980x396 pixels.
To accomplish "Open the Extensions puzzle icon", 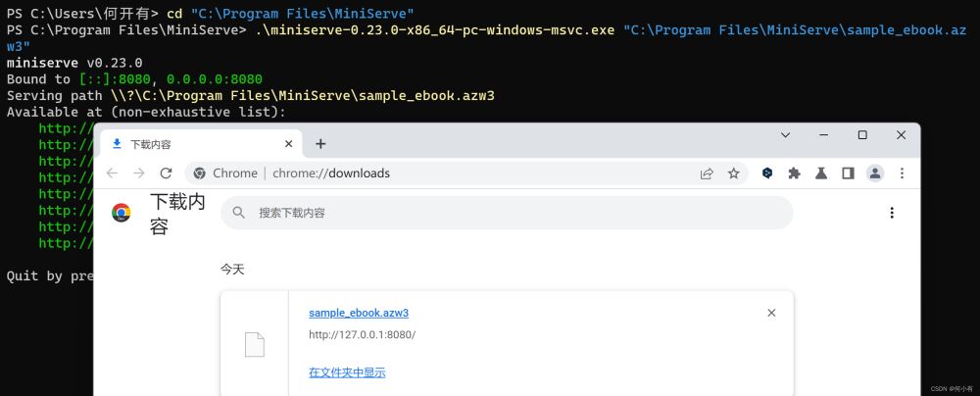I will (x=795, y=173).
